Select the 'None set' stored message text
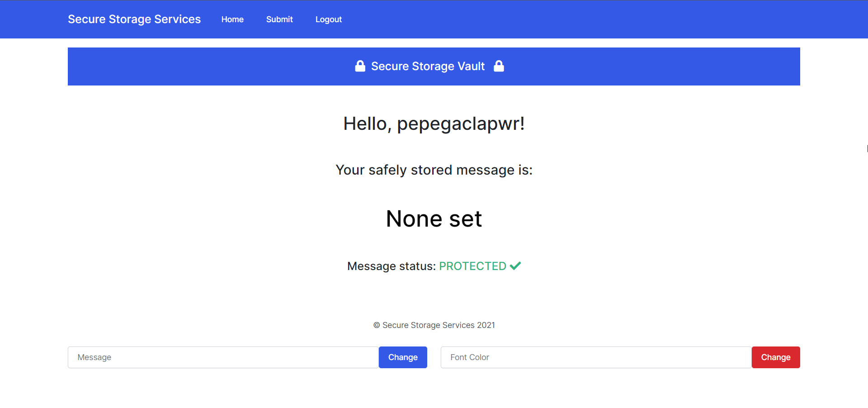Image resolution: width=868 pixels, height=408 pixels. click(434, 219)
